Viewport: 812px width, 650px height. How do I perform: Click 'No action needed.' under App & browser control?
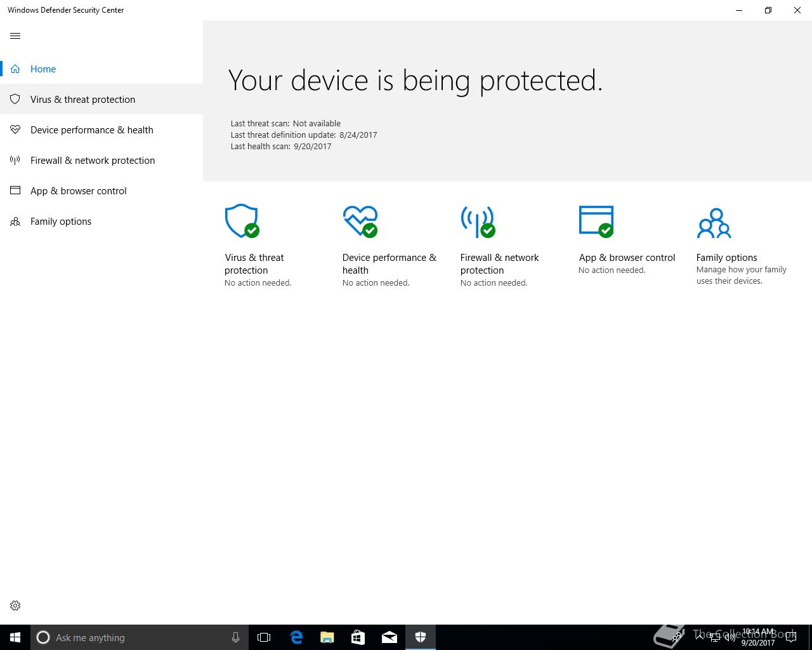click(612, 270)
